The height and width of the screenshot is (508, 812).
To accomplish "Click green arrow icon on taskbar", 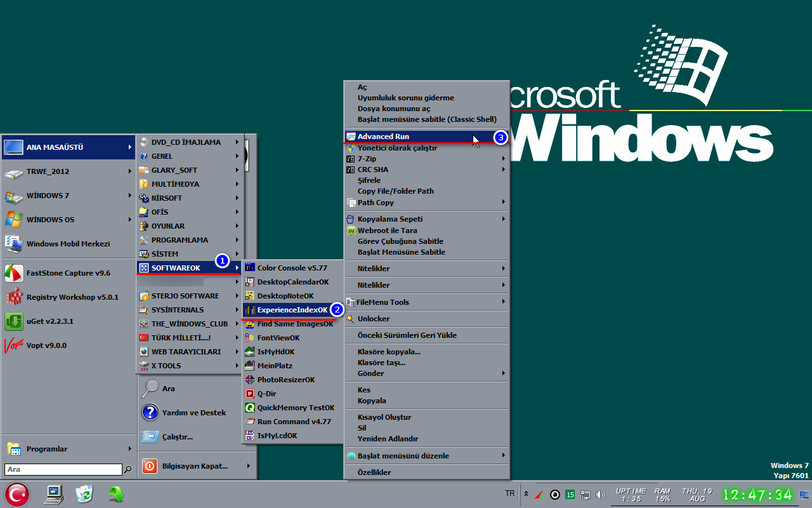I will [x=115, y=494].
